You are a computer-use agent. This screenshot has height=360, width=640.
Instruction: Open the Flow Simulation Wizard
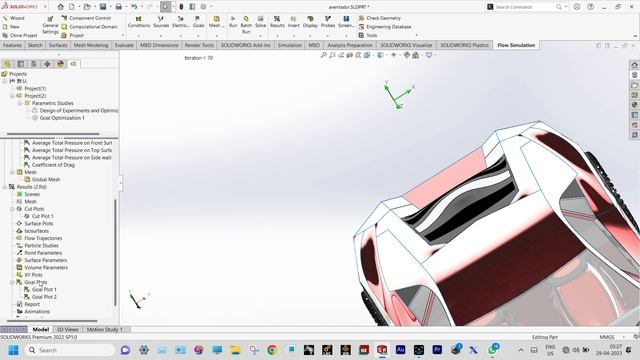click(14, 18)
